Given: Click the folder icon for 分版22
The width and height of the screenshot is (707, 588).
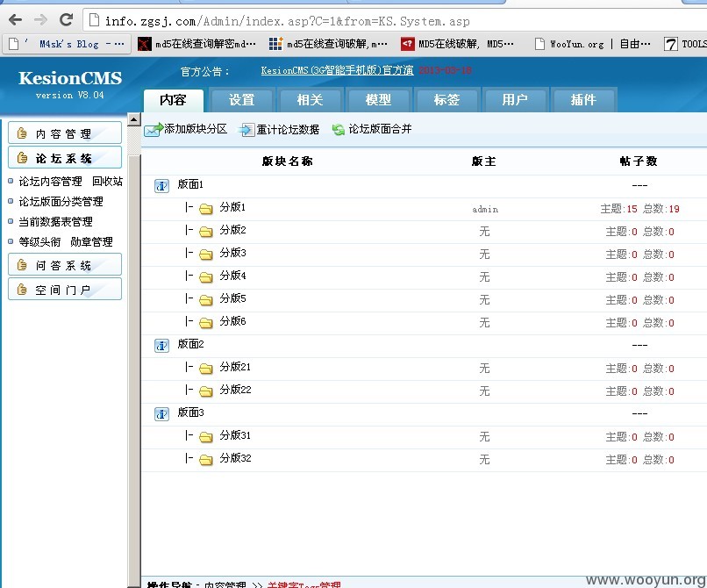Looking at the screenshot, I should (206, 391).
